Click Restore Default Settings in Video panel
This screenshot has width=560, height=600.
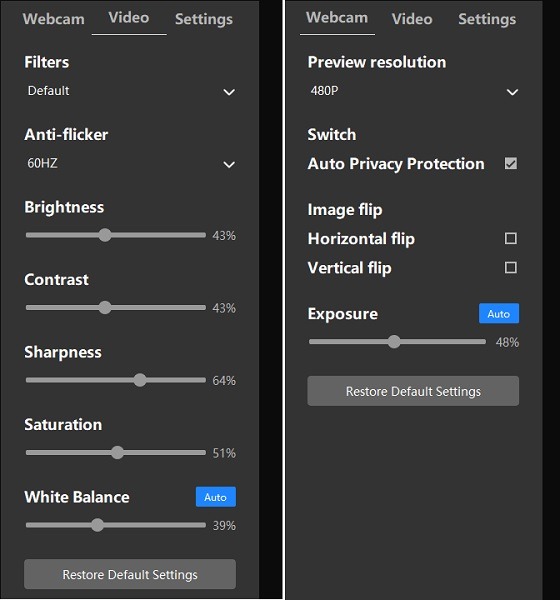click(130, 574)
